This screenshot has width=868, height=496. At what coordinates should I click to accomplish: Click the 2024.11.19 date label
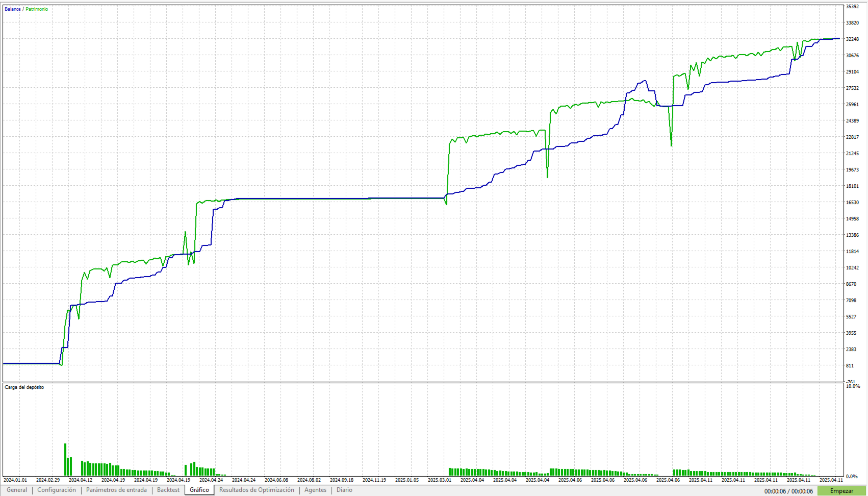[374, 480]
